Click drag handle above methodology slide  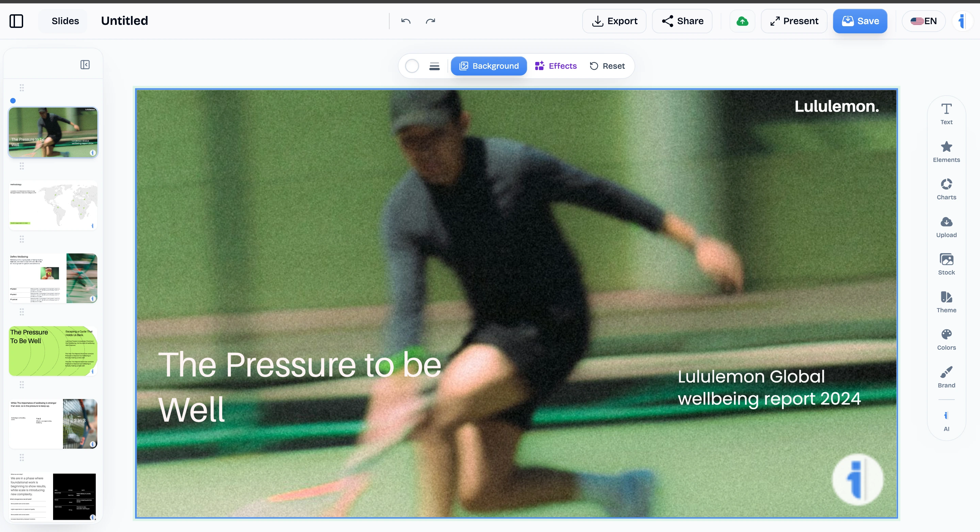(22, 166)
